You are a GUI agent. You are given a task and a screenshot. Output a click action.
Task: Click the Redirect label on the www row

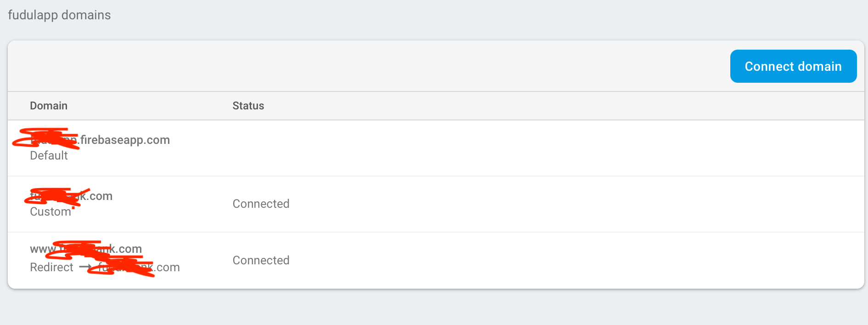51,267
